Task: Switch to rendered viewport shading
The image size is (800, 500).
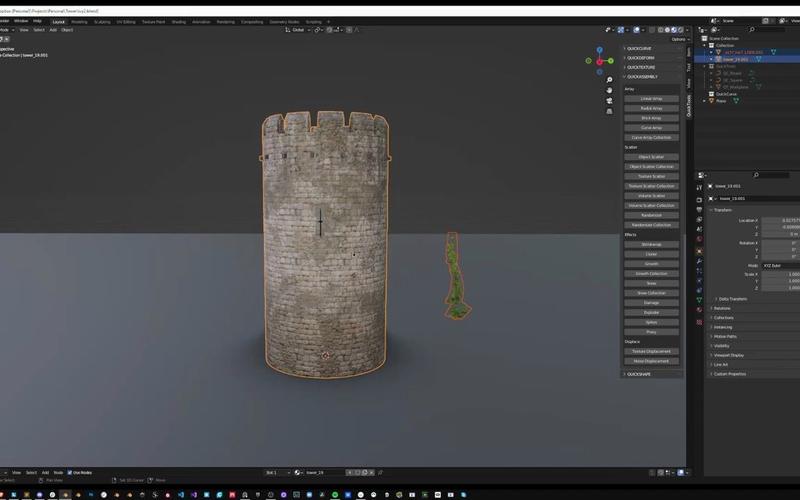Action: [x=681, y=30]
